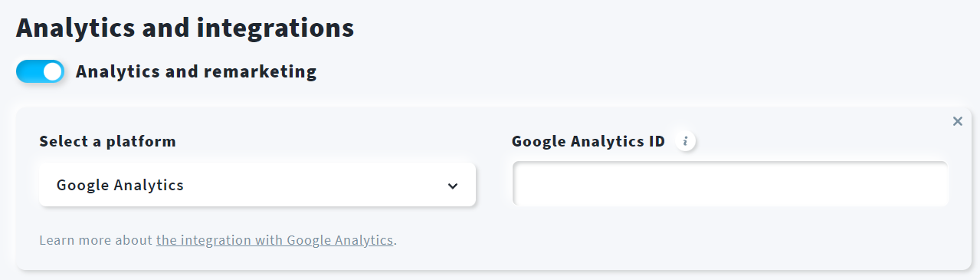Toggle the Analytics and remarketing switch

pos(41,72)
